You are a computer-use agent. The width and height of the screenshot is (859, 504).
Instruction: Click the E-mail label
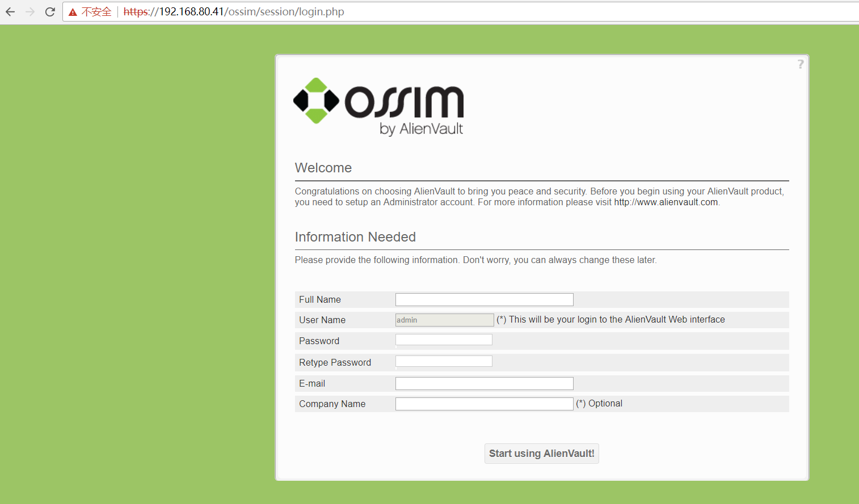tap(312, 383)
